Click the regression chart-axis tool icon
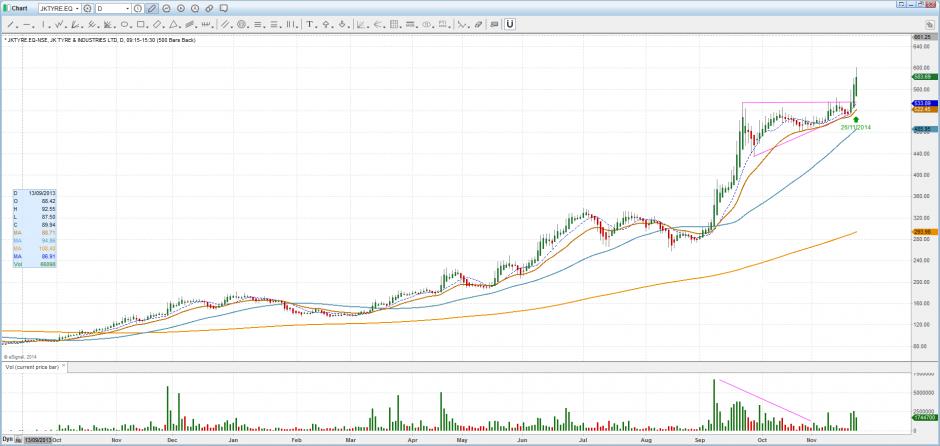Viewport: 940px width, 446px height. (360, 24)
